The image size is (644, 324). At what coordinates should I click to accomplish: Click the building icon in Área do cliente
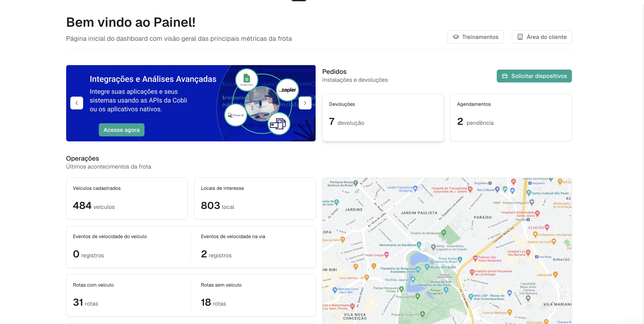(x=520, y=37)
